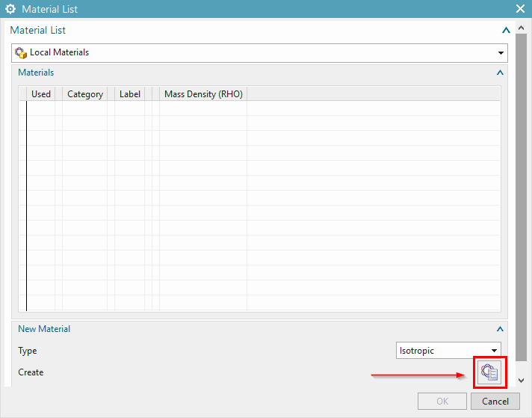Select the Label column header
The width and height of the screenshot is (532, 418).
coord(130,94)
